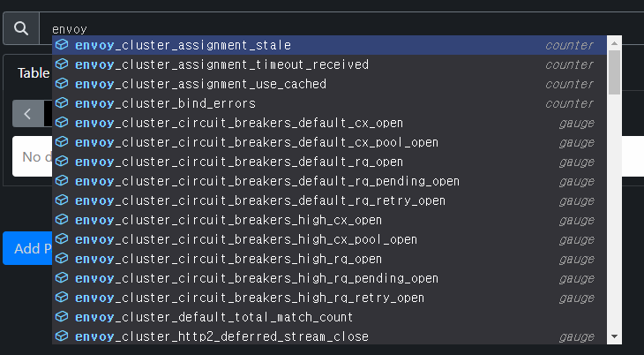644x355 pixels.
Task: Click the cube icon beside envoy_cluster_assignment_use_cached
Action: (x=62, y=84)
